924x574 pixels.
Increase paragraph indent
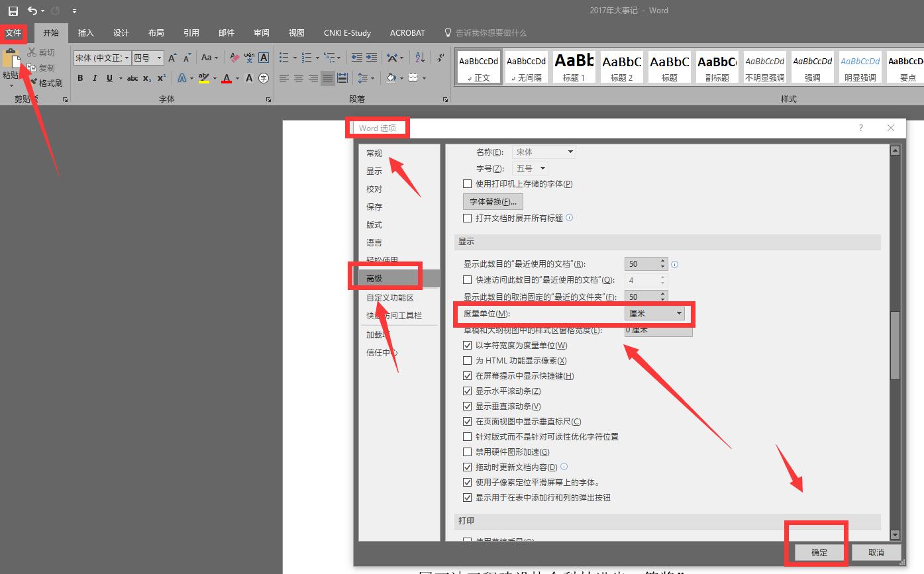(x=372, y=58)
